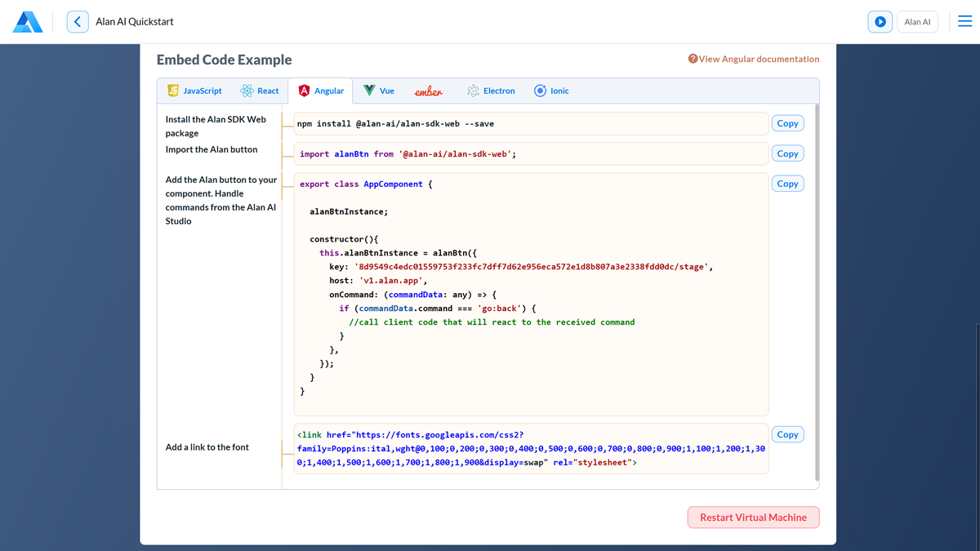Copy the AppComponent code block
Image resolution: width=980 pixels, height=551 pixels.
point(786,183)
